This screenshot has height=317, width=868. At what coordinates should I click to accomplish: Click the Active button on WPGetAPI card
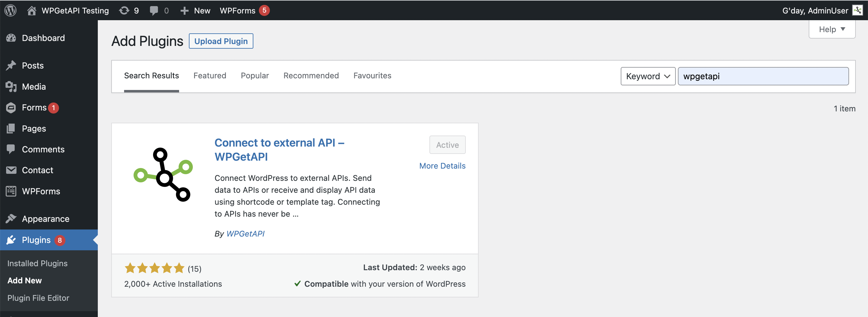click(447, 145)
